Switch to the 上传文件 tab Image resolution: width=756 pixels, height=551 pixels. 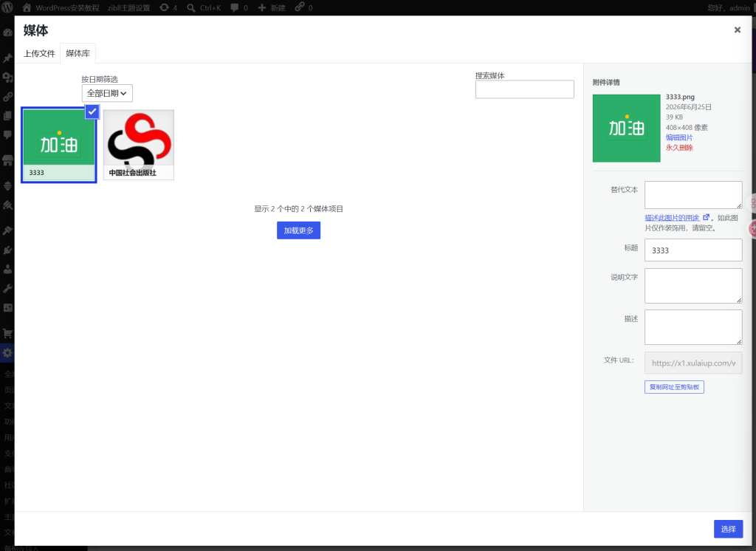[x=40, y=53]
